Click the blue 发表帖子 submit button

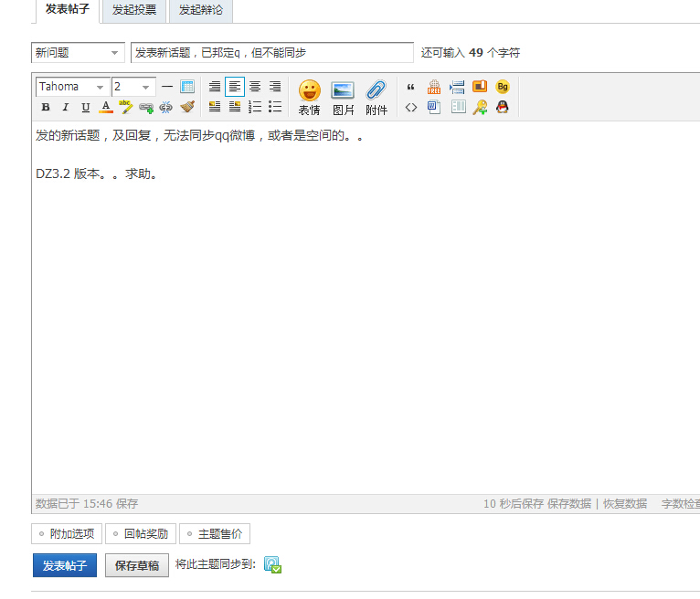click(x=65, y=565)
